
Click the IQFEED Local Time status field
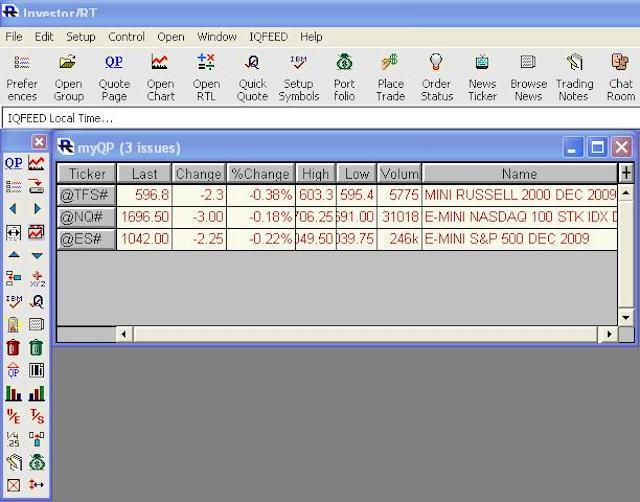(321, 118)
